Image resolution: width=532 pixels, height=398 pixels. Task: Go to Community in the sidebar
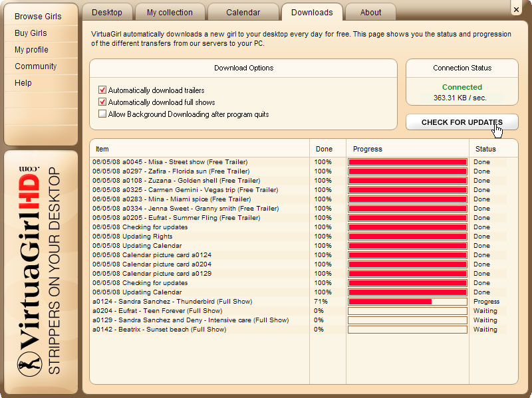point(36,66)
